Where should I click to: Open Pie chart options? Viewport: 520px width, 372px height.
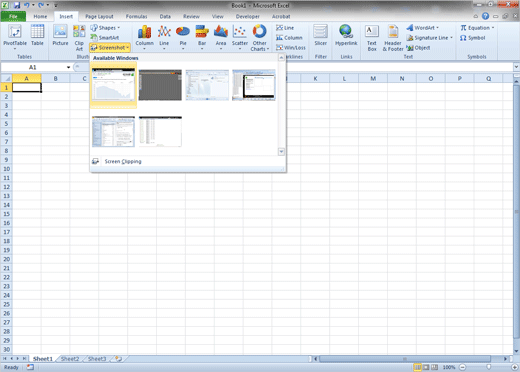pos(183,37)
